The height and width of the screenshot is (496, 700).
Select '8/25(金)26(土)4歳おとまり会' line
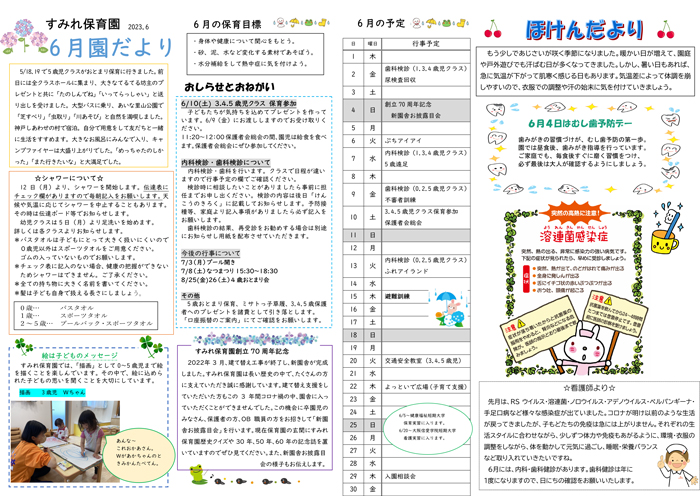(x=225, y=280)
